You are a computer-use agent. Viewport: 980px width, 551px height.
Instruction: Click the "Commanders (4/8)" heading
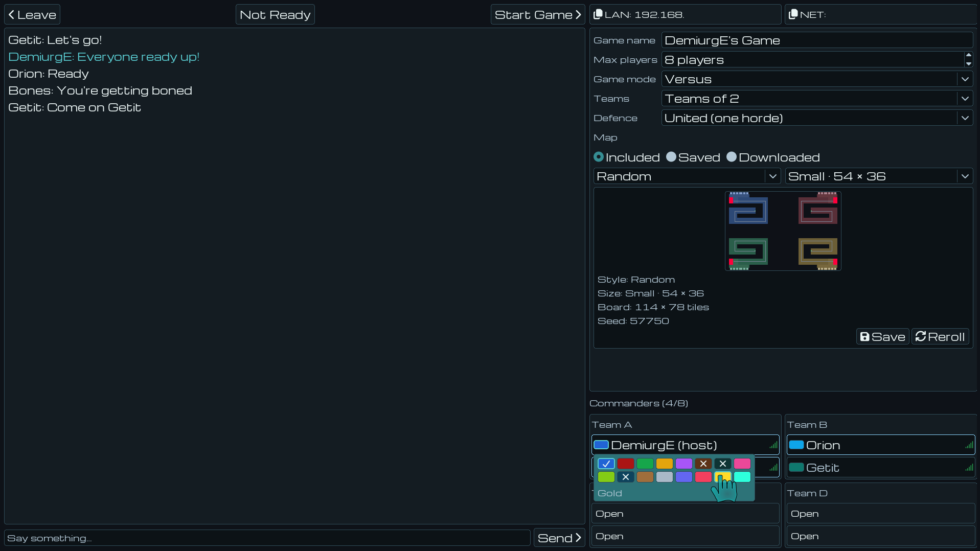[x=639, y=403]
